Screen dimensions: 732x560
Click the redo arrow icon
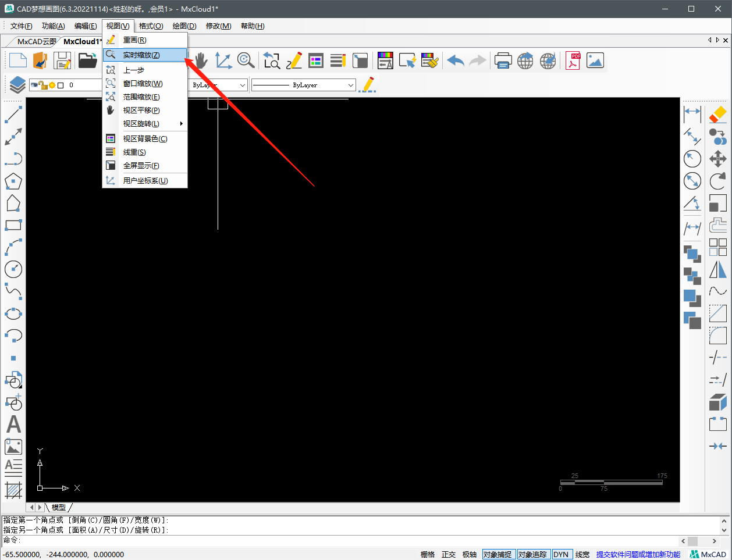[478, 60]
